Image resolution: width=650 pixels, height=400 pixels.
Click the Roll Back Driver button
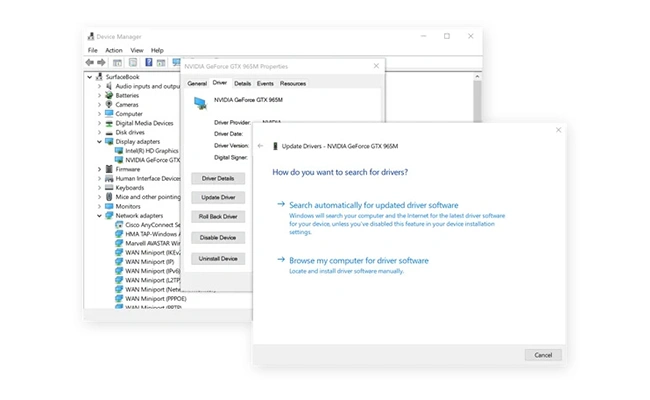(218, 216)
